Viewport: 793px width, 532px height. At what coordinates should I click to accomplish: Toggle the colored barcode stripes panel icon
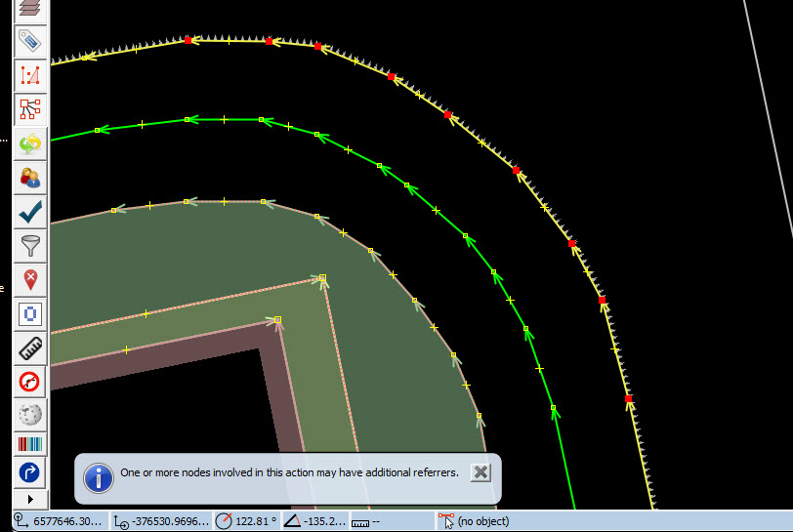(x=30, y=444)
